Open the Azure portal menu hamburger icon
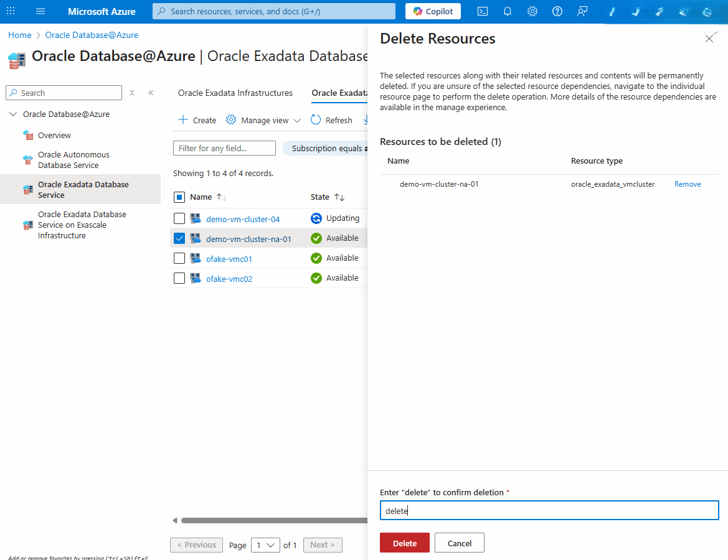The image size is (728, 560). [x=40, y=11]
